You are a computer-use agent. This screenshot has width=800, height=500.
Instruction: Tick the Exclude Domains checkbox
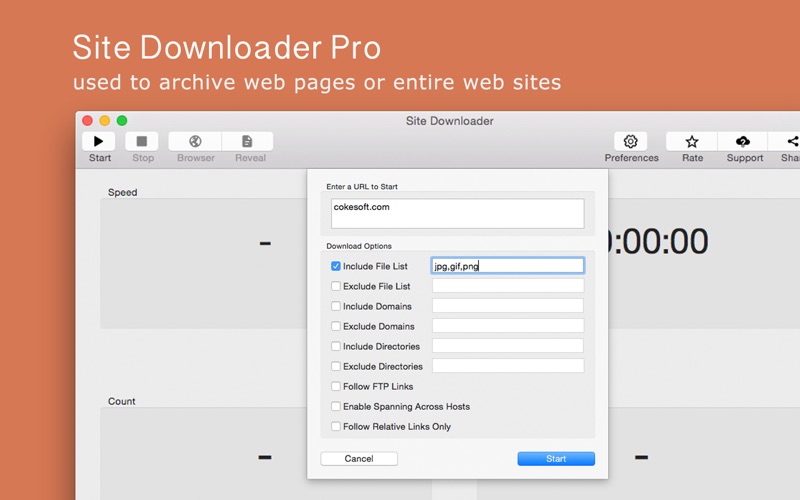336,326
